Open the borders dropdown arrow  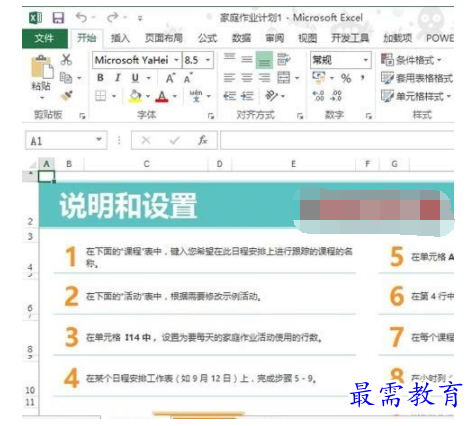(x=114, y=96)
